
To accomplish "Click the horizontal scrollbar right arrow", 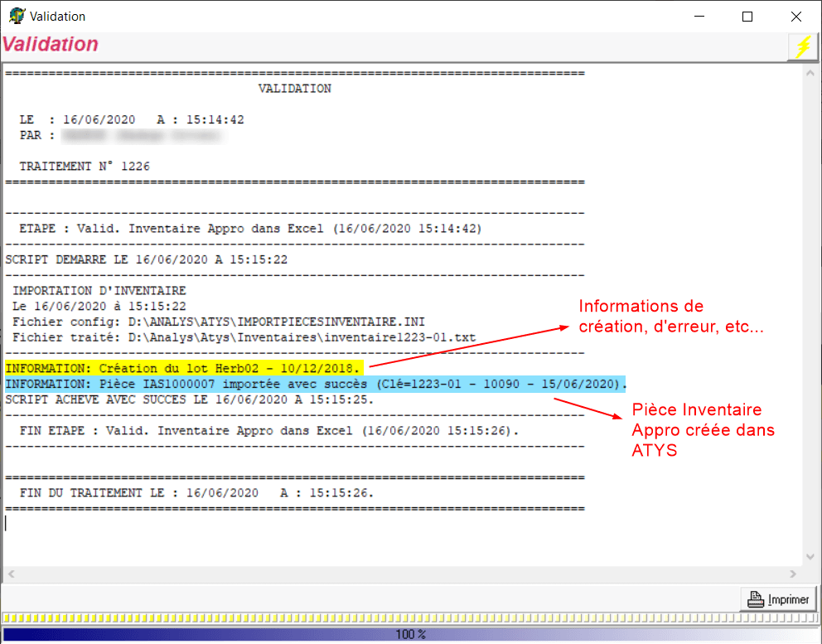I will pos(794,574).
